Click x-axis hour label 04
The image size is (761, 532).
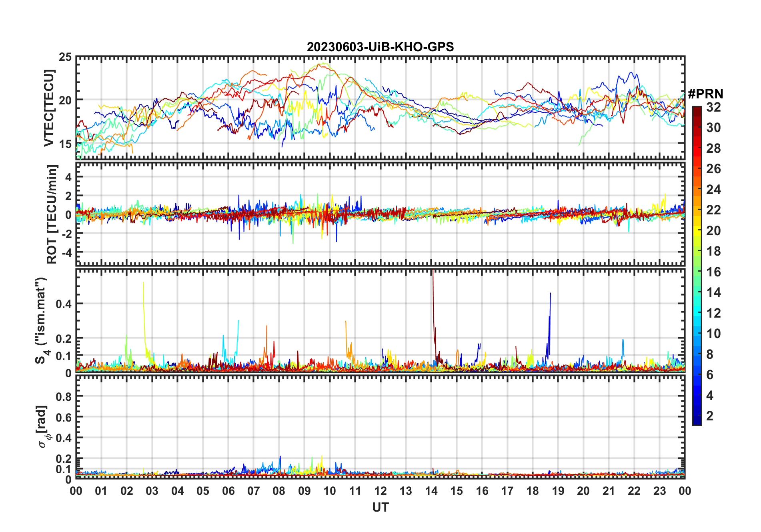click(178, 491)
